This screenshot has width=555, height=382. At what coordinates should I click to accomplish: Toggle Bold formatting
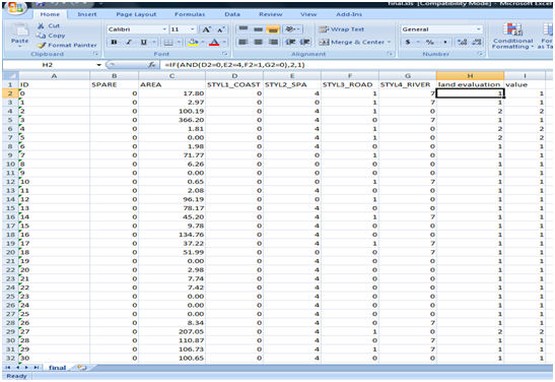click(x=114, y=42)
